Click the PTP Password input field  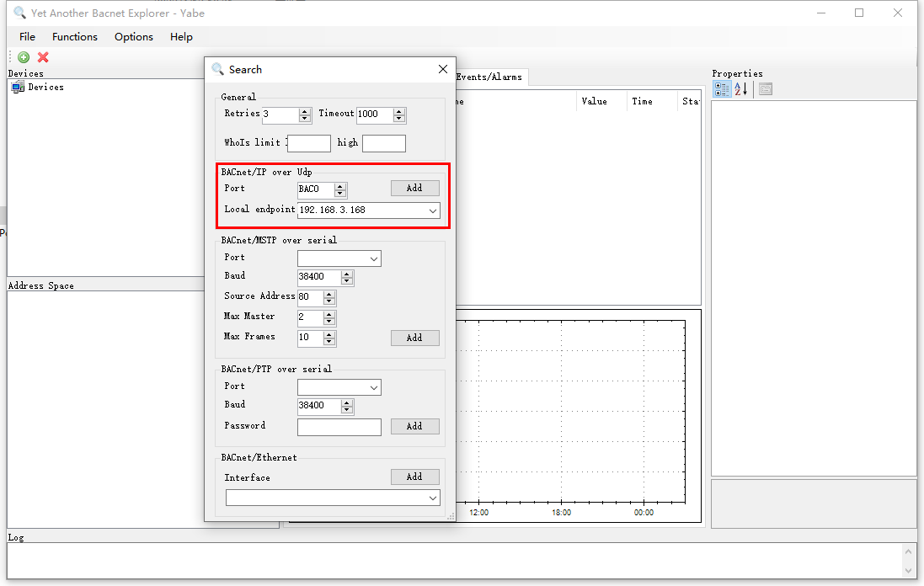[x=339, y=427]
